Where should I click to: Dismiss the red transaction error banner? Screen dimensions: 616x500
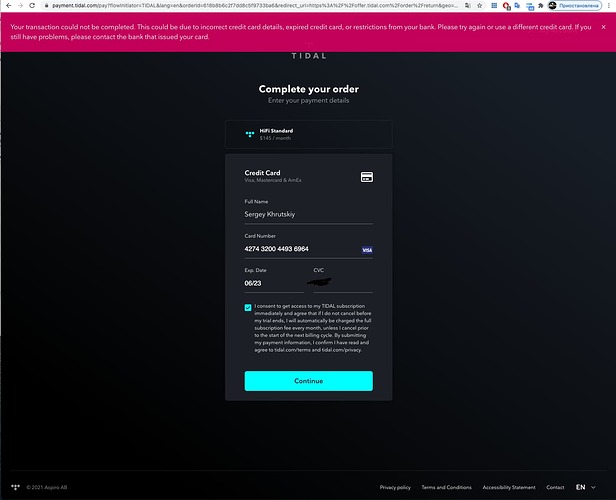pos(603,27)
